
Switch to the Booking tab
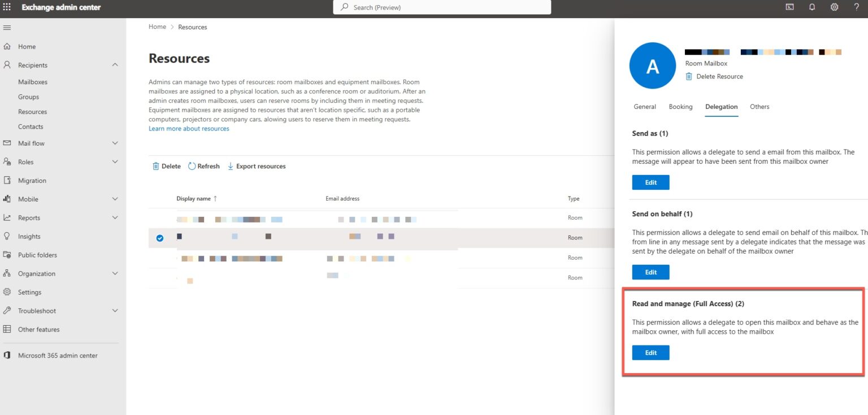[x=680, y=107]
